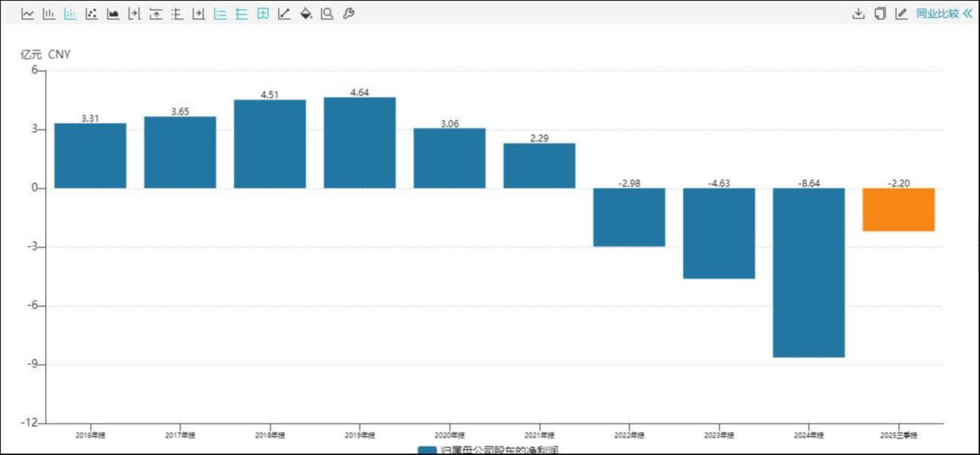Switch to line chart type
Viewport: 980px width, 455px height.
[x=27, y=14]
